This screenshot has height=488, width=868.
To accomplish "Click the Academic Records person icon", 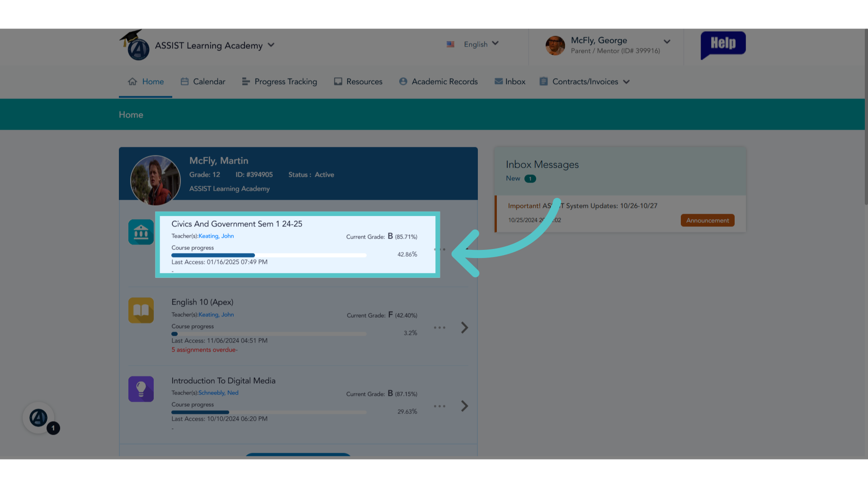I will pyautogui.click(x=403, y=81).
